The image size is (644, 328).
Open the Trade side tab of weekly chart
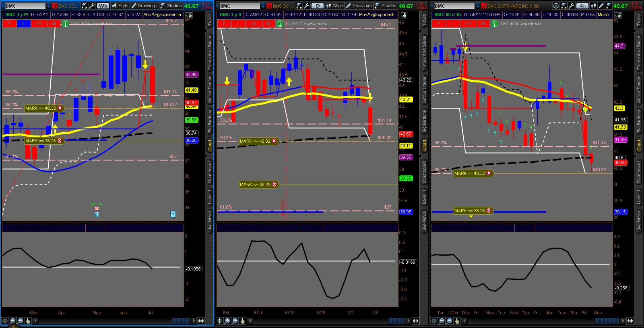[210, 20]
